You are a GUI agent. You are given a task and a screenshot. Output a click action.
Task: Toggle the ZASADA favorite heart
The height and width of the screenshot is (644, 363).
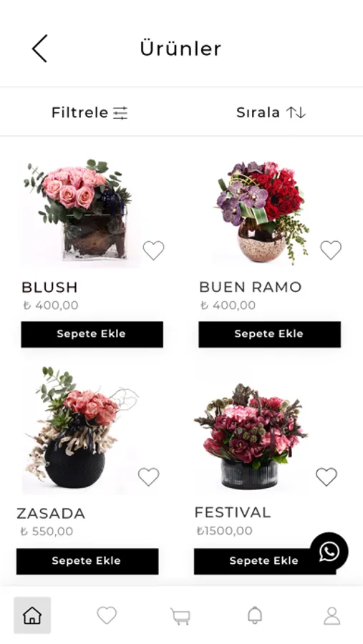click(148, 477)
